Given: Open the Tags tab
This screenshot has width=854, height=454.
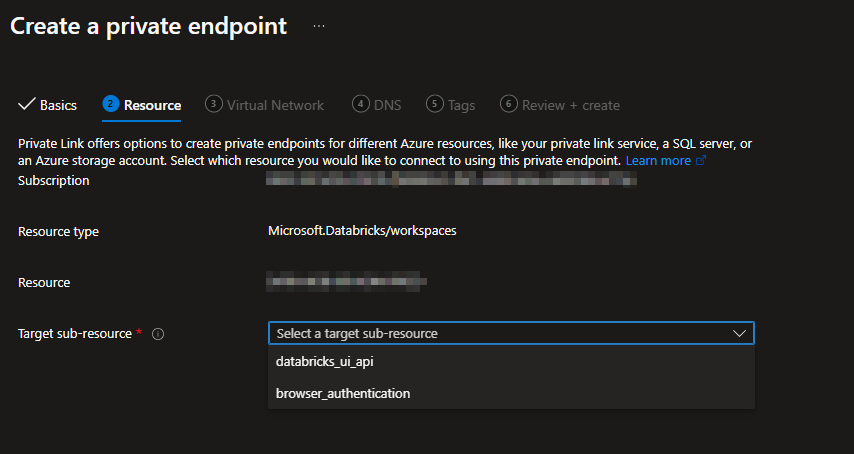Looking at the screenshot, I should (x=451, y=105).
